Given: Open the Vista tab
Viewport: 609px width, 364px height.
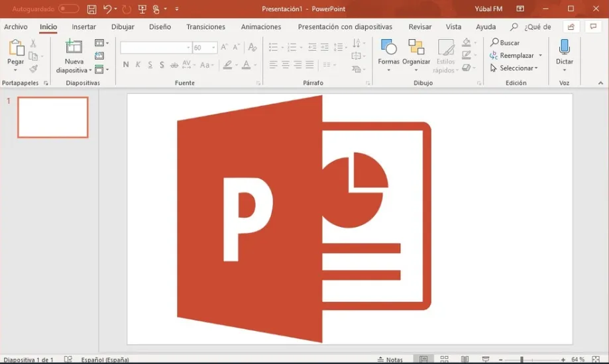Looking at the screenshot, I should click(453, 26).
